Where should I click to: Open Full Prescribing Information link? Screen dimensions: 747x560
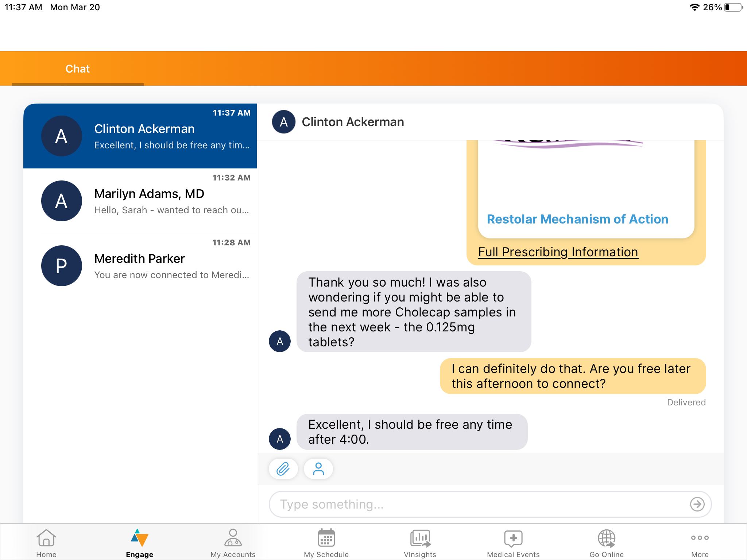(x=558, y=252)
